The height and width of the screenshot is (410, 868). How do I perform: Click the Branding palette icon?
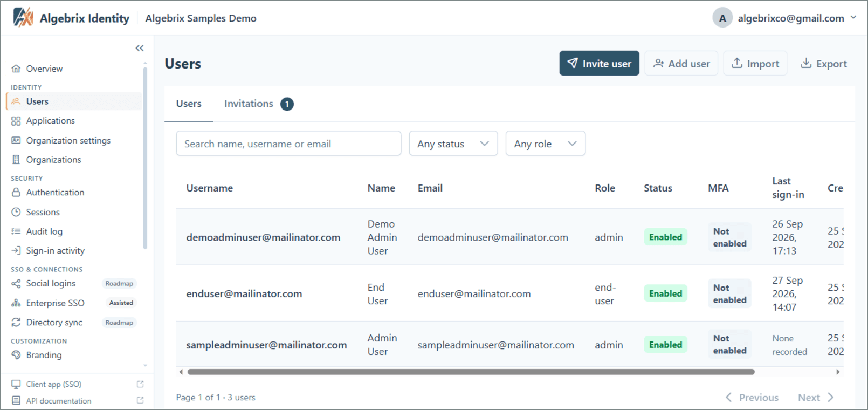pyautogui.click(x=16, y=355)
